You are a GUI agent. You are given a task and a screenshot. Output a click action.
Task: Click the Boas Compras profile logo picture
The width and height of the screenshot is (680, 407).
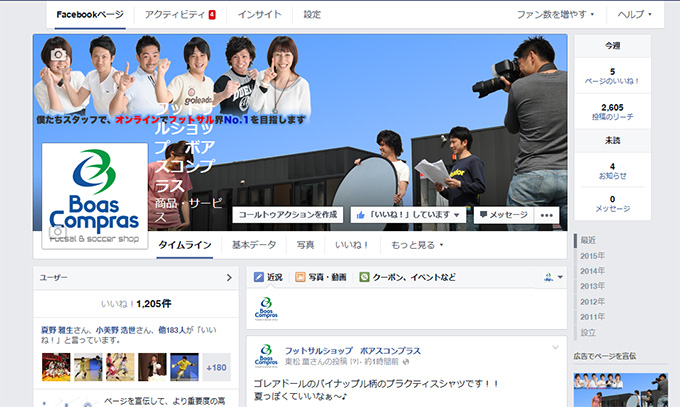pos(95,196)
